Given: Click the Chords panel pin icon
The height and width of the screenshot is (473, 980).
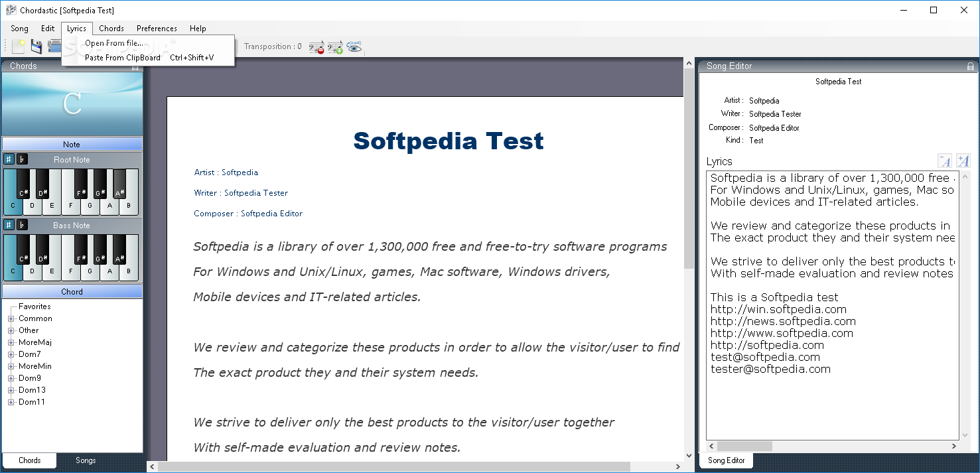Looking at the screenshot, I should pos(135,66).
